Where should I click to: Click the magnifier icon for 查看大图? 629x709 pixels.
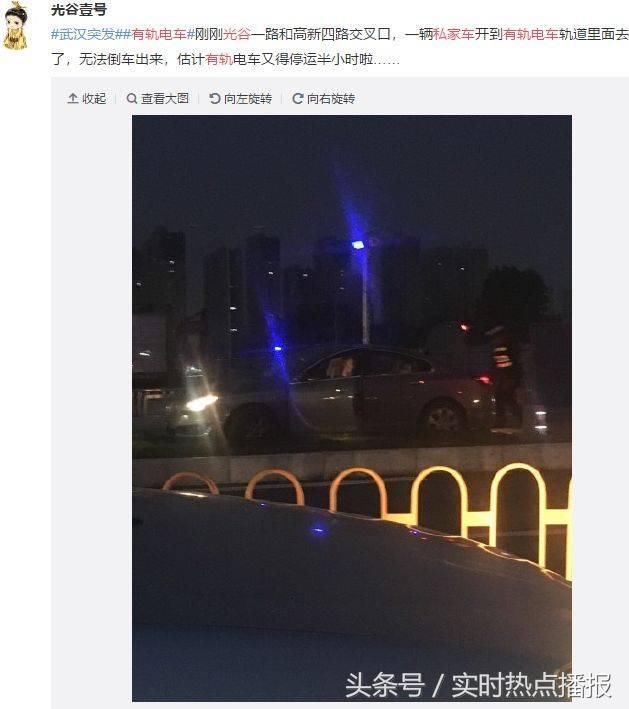[132, 99]
